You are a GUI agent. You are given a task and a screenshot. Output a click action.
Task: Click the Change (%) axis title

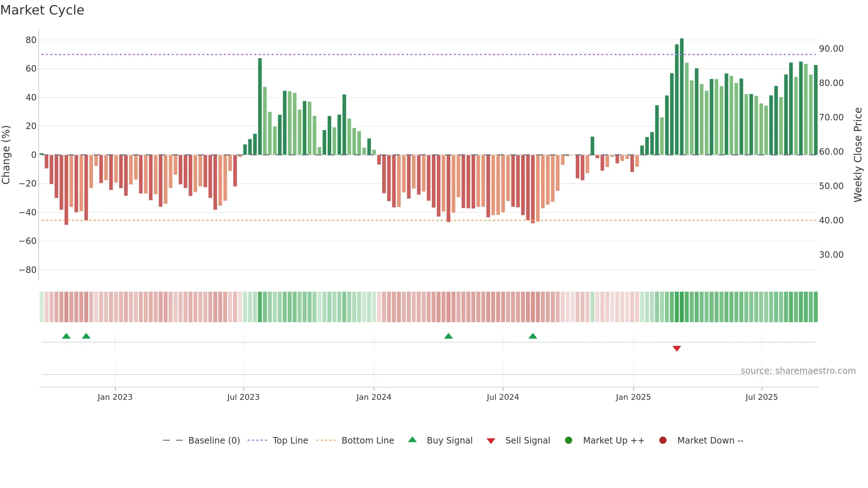(x=6, y=155)
